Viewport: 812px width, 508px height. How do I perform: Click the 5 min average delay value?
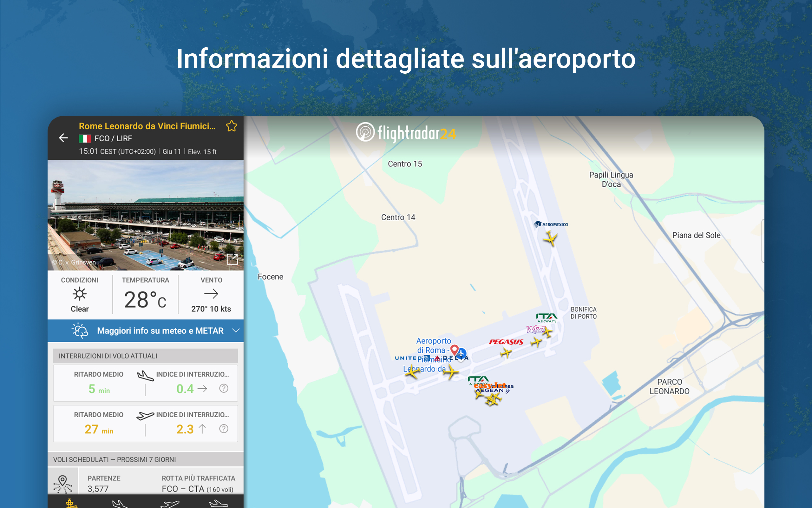99,389
